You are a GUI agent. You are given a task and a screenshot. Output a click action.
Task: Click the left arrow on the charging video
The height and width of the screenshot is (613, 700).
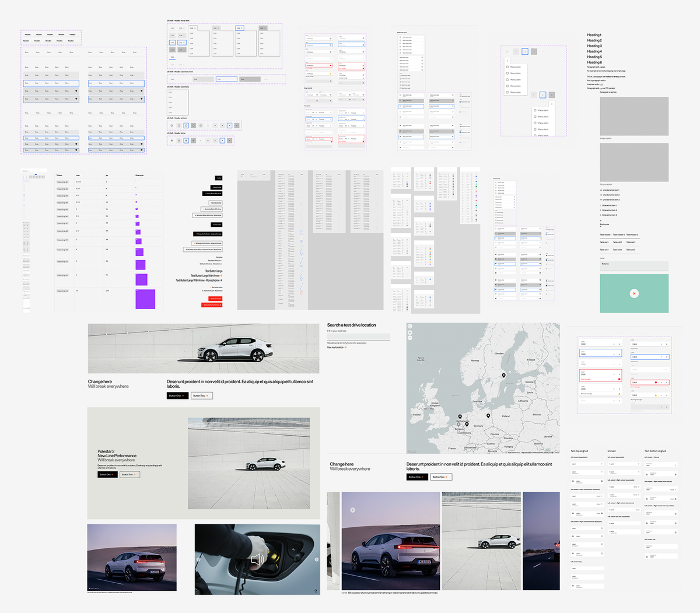(198, 559)
